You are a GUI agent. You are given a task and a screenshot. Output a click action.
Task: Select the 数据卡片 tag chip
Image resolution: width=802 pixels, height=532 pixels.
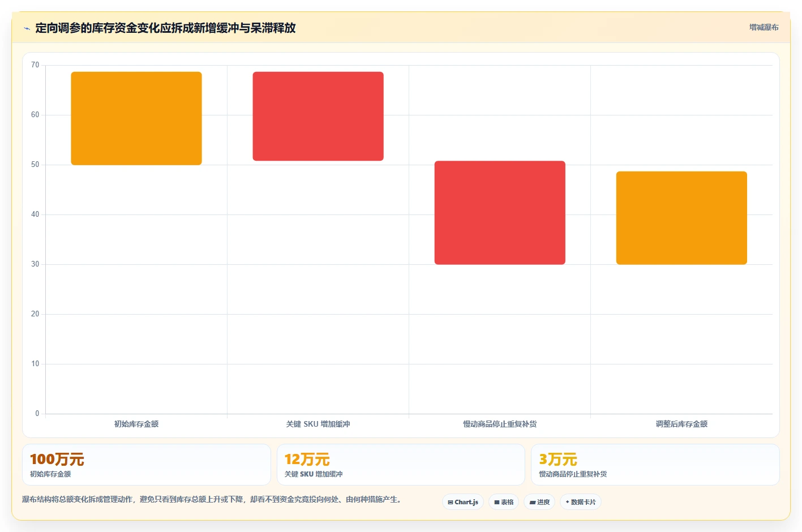pyautogui.click(x=581, y=502)
